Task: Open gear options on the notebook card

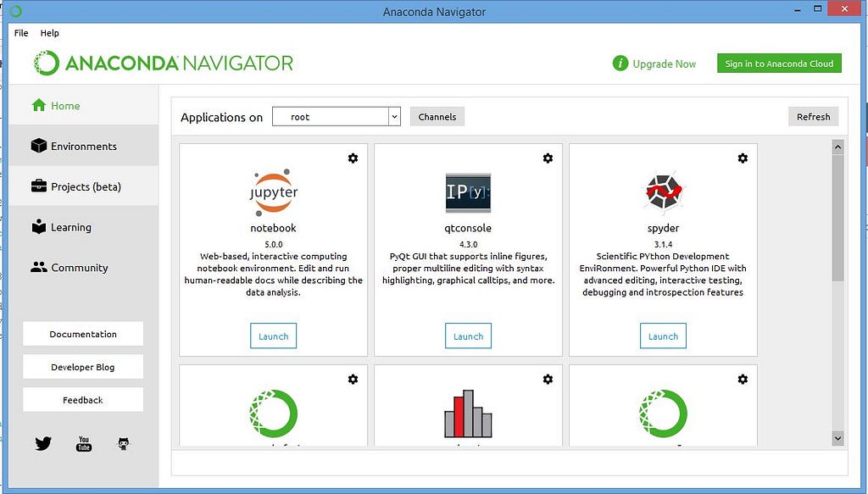Action: click(353, 158)
